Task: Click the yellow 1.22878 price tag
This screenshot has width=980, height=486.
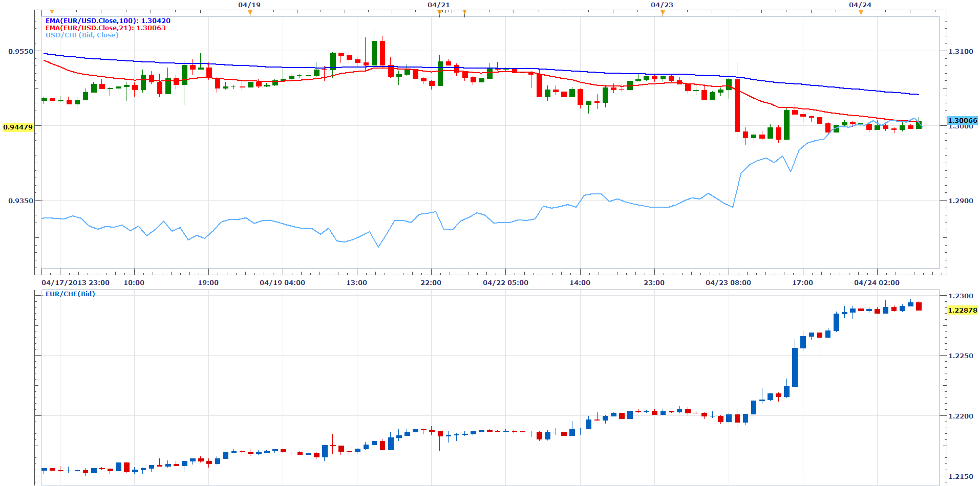Action: (962, 311)
